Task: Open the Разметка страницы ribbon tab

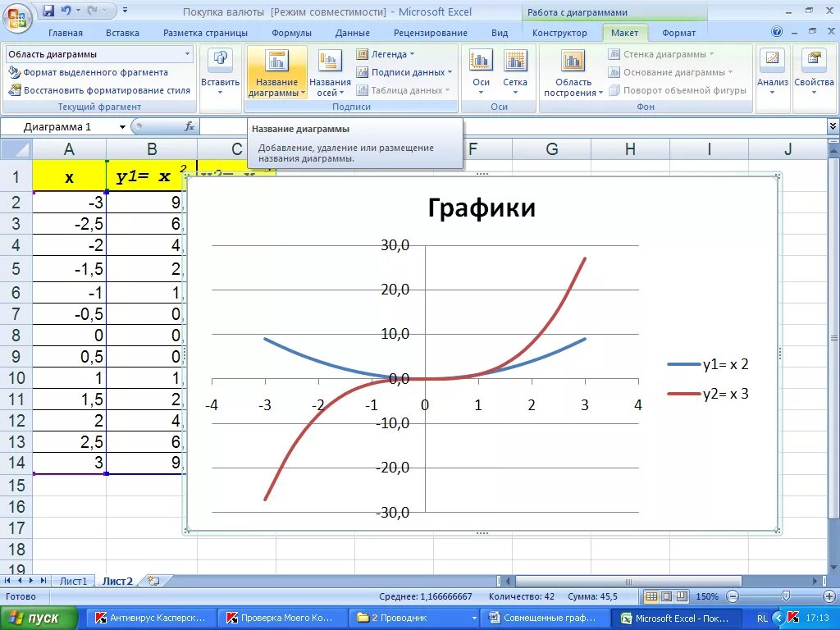Action: click(205, 33)
